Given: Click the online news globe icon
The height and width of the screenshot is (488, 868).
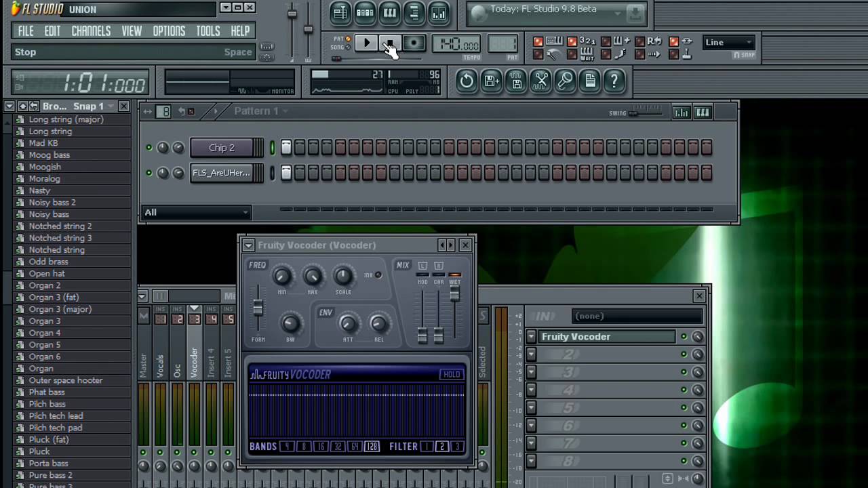Looking at the screenshot, I should click(479, 12).
